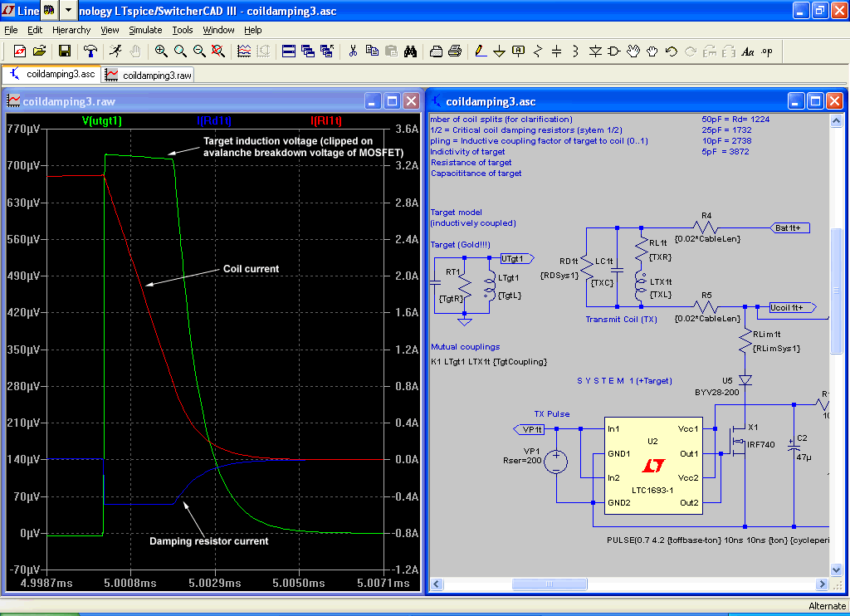Image resolution: width=850 pixels, height=616 pixels.
Task: Select the Drag closed-hand tool
Action: [x=652, y=51]
